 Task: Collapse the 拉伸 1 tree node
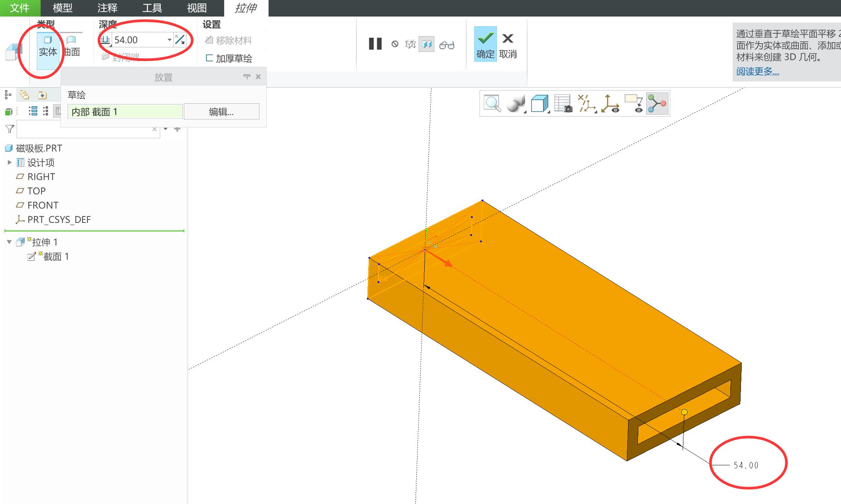9,242
